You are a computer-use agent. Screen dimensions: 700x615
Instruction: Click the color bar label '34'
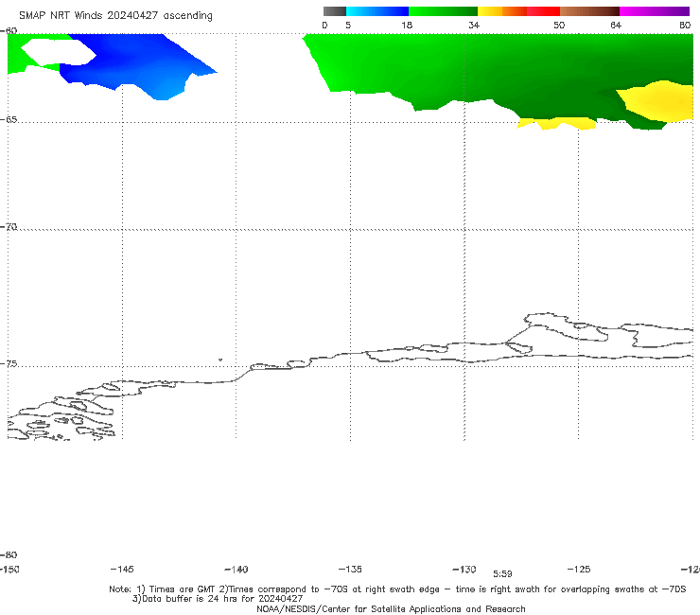coord(474,26)
